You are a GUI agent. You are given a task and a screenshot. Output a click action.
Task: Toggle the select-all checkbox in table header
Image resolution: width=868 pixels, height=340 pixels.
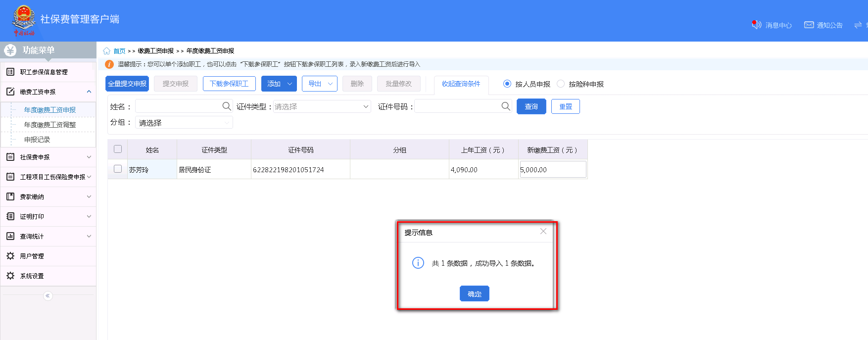pos(118,149)
